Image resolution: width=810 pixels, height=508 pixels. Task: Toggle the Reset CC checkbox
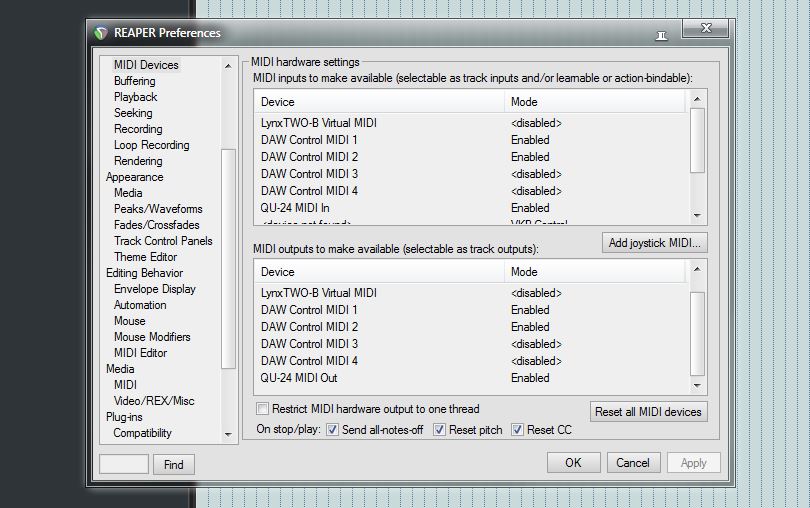[x=517, y=430]
